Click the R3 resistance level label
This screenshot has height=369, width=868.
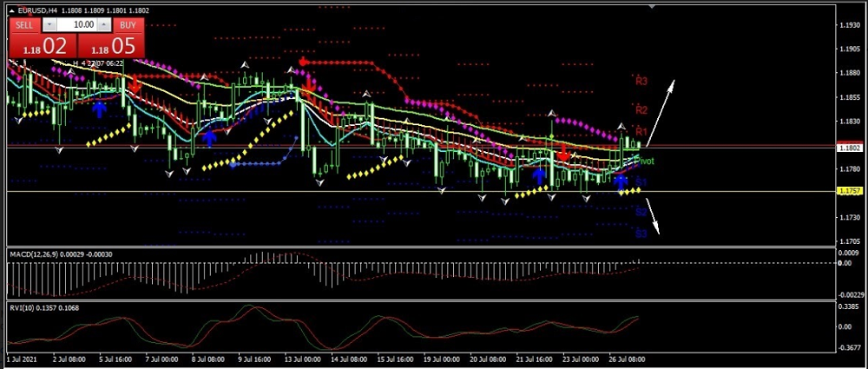641,82
